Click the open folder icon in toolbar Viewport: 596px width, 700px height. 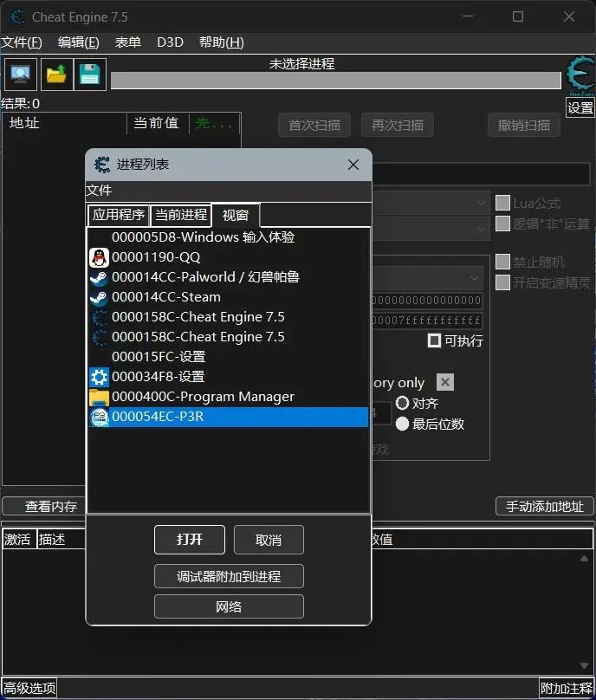(x=56, y=75)
